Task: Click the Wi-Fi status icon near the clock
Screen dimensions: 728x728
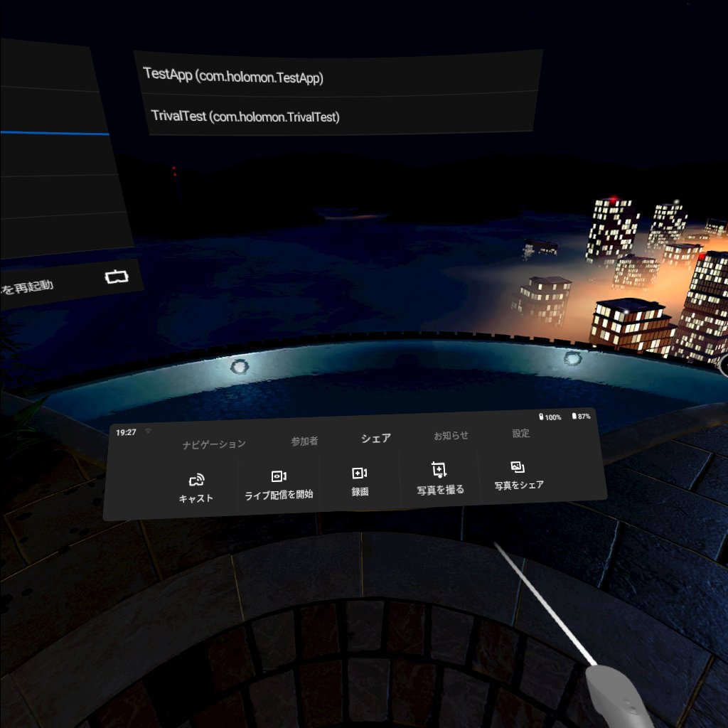Action: point(148,431)
